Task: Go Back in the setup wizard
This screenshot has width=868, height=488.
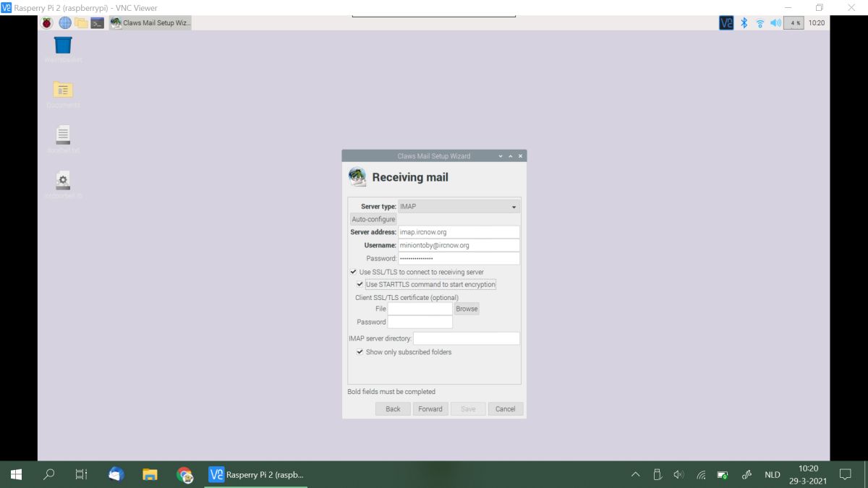Action: click(x=393, y=409)
